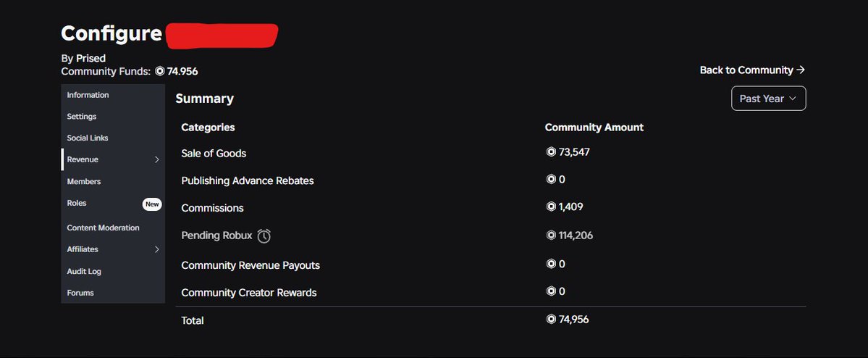
Task: Click the 114,206 pending amount
Action: pyautogui.click(x=576, y=235)
